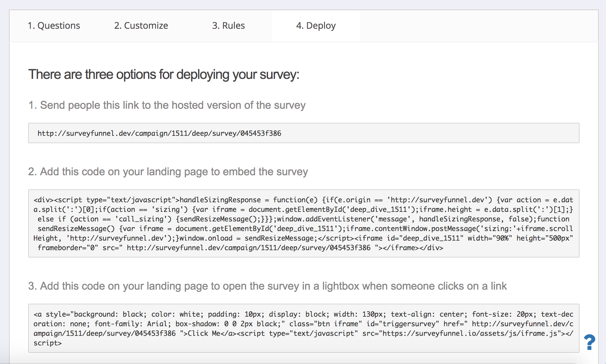Viewport: 606px width, 364px height.
Task: Click the 'open the survey in a lightbox' heading
Action: pyautogui.click(x=267, y=286)
